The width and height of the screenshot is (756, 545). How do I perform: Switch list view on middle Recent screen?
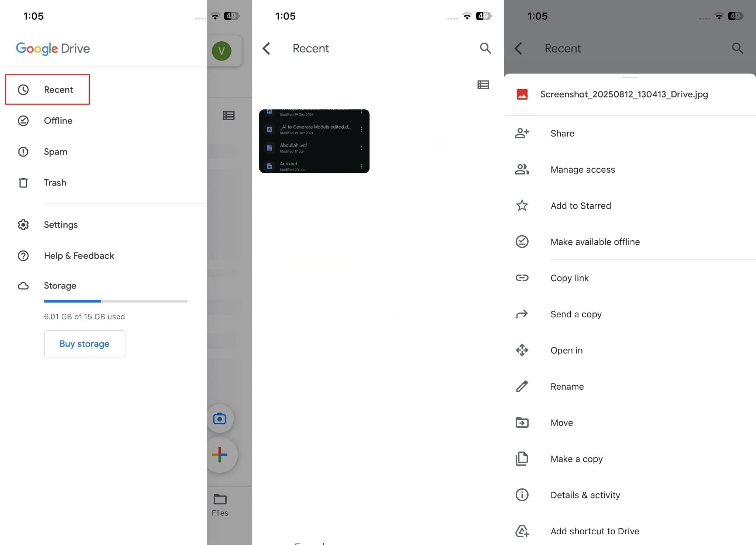(x=483, y=85)
